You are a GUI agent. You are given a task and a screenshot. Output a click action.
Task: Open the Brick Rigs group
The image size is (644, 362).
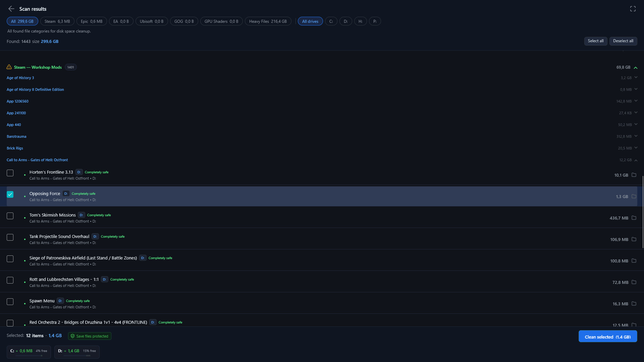[15, 148]
